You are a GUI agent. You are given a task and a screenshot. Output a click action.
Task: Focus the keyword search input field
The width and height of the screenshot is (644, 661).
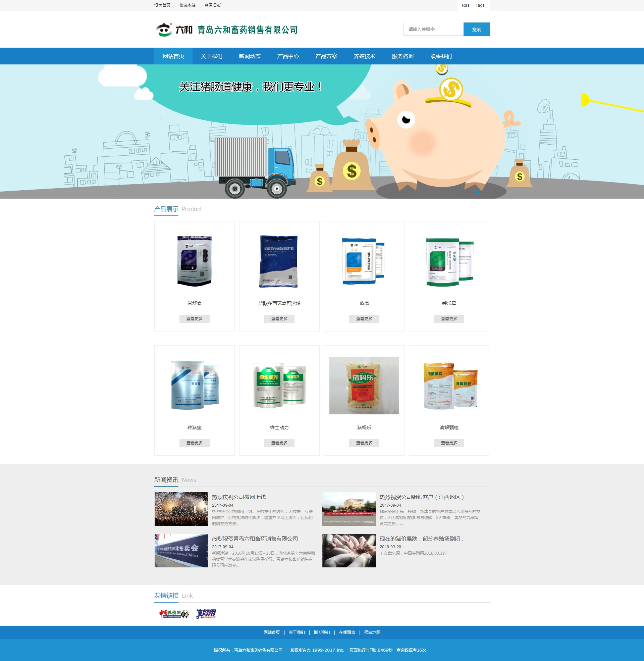pos(433,30)
